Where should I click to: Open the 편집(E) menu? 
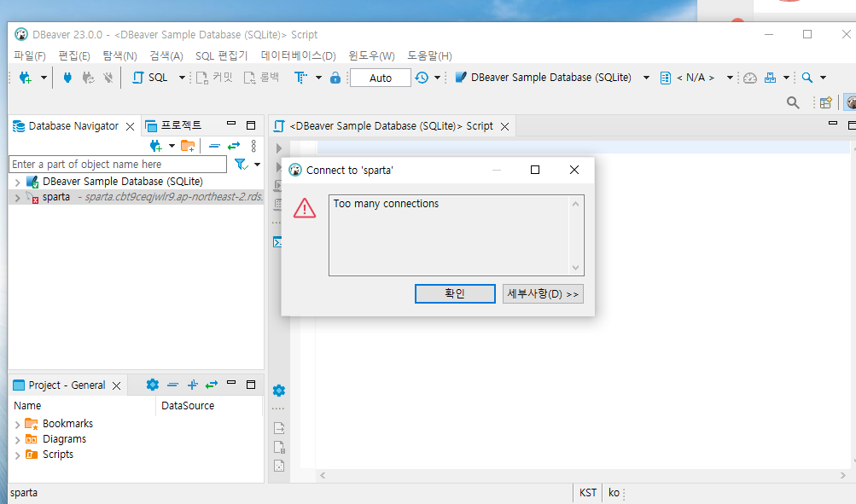(74, 55)
